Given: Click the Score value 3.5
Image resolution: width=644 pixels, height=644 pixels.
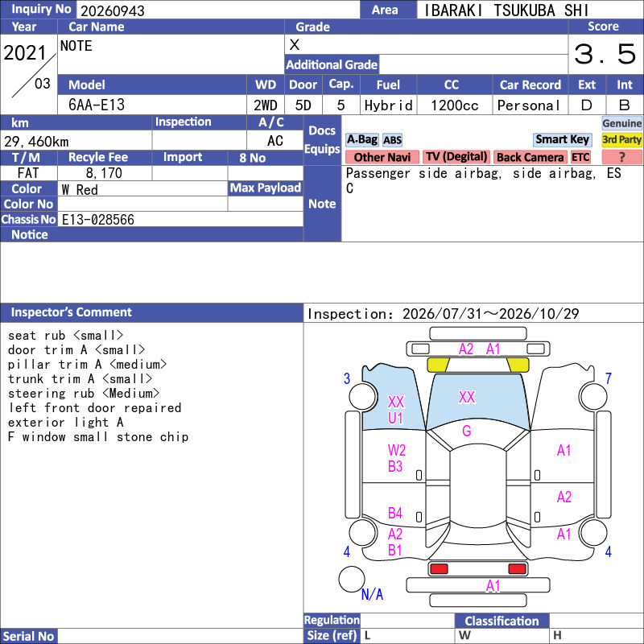Looking at the screenshot, I should (605, 54).
